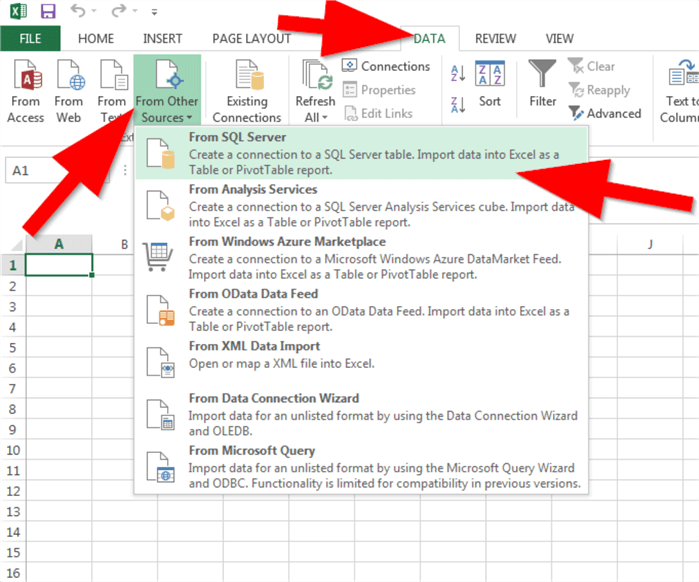Choose From Analysis Services option
Screen dimensions: 699x582
pos(362,205)
